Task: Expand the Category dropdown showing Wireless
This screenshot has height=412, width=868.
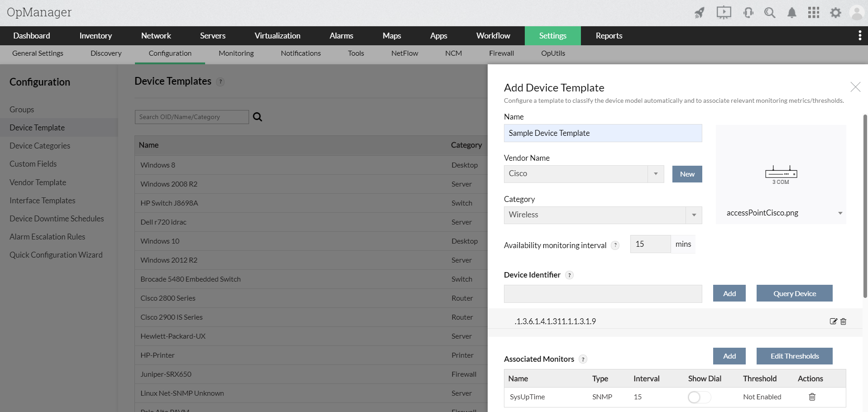Action: coord(694,215)
